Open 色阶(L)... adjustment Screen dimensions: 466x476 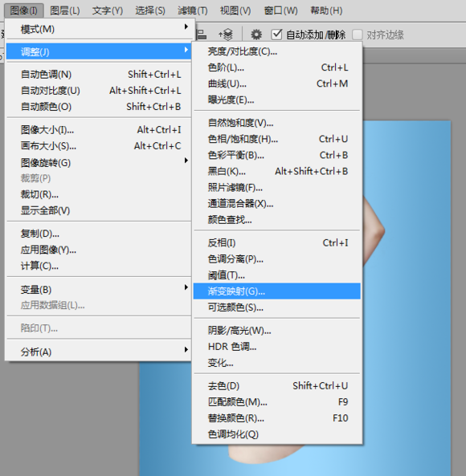276,67
